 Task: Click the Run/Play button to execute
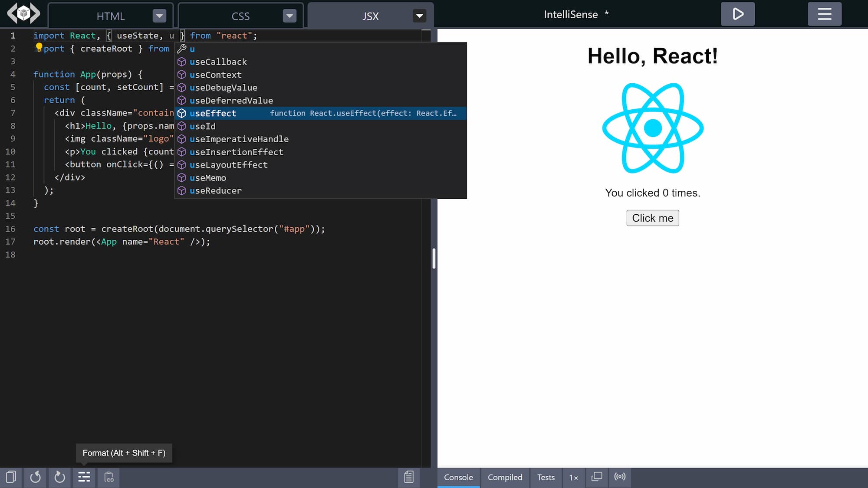[x=738, y=13]
